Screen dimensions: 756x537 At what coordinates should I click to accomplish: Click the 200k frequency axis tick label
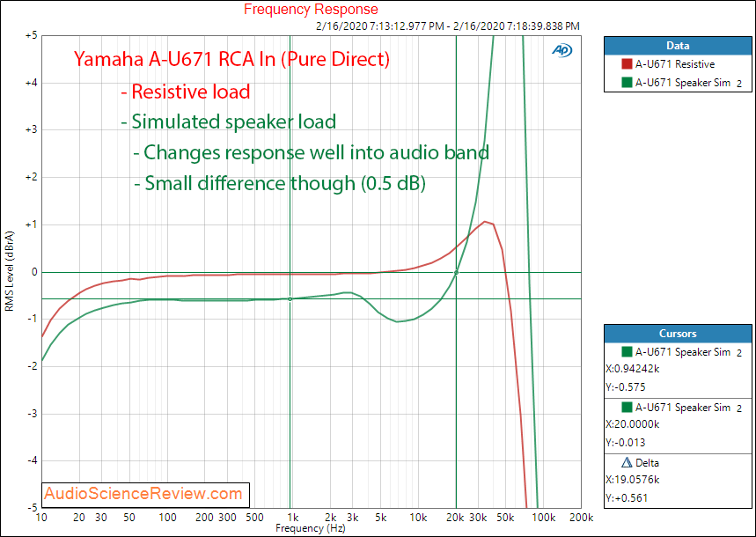click(x=581, y=518)
